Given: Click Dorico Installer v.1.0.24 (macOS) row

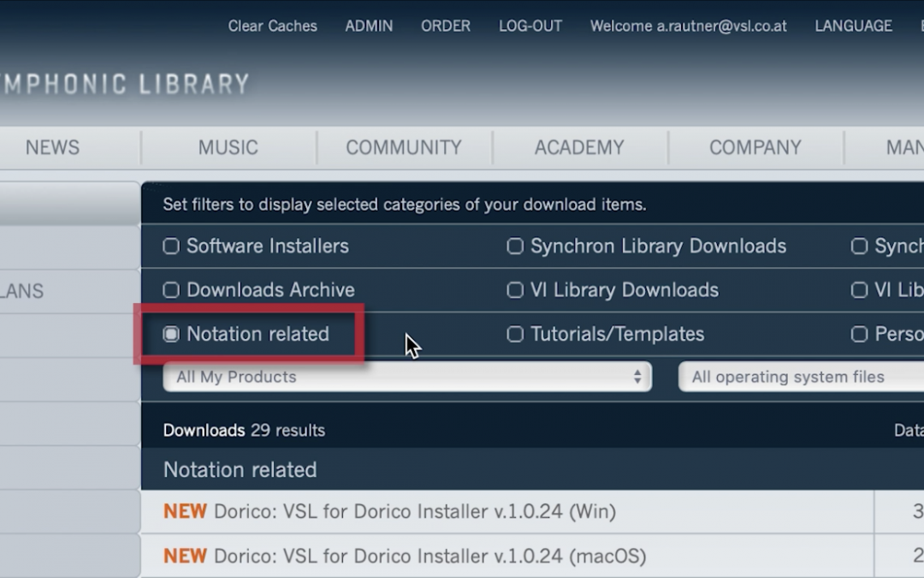Looking at the screenshot, I should [507, 556].
